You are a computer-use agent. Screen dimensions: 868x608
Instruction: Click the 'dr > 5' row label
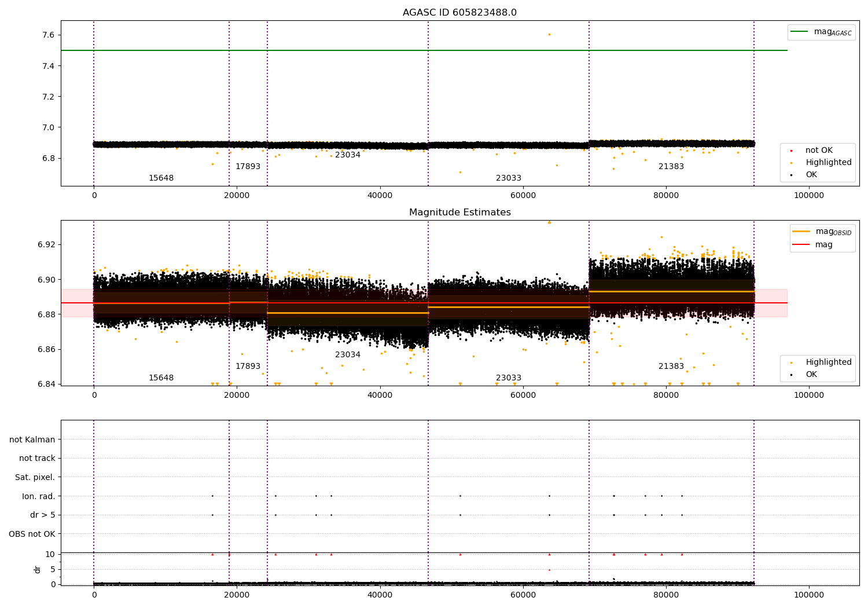pyautogui.click(x=43, y=515)
